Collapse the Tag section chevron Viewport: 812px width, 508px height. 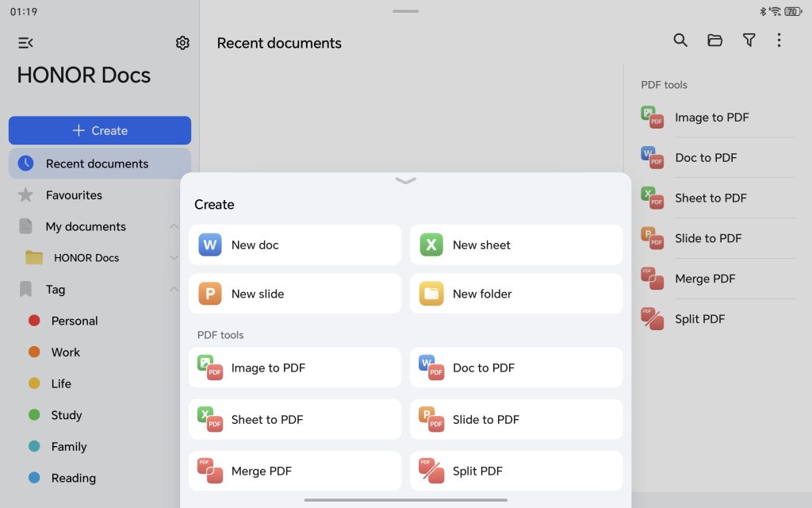[174, 290]
